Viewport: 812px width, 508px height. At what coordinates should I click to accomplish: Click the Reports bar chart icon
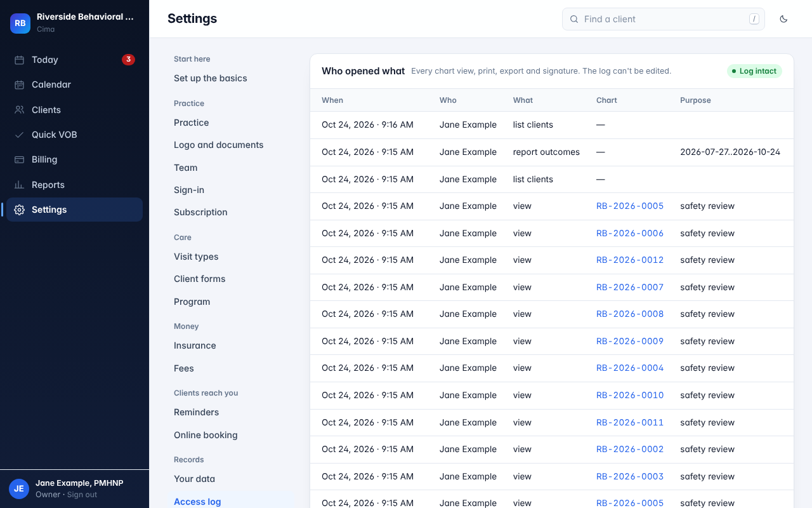tap(20, 185)
